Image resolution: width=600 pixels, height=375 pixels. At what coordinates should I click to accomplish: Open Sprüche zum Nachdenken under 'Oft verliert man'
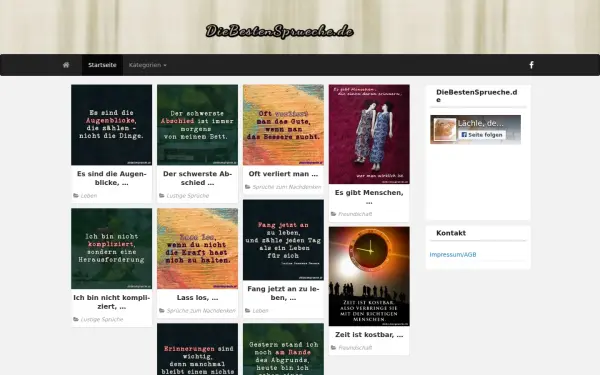(287, 187)
